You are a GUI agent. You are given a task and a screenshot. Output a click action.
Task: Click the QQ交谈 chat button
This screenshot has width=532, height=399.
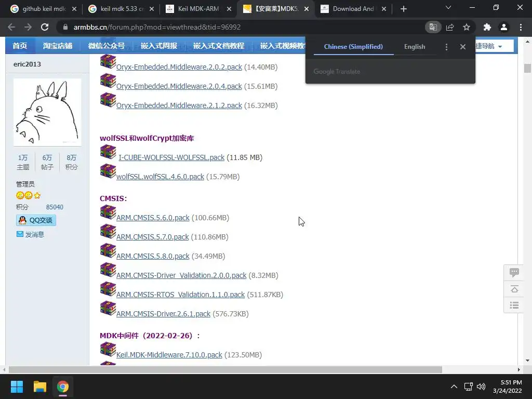(36, 220)
